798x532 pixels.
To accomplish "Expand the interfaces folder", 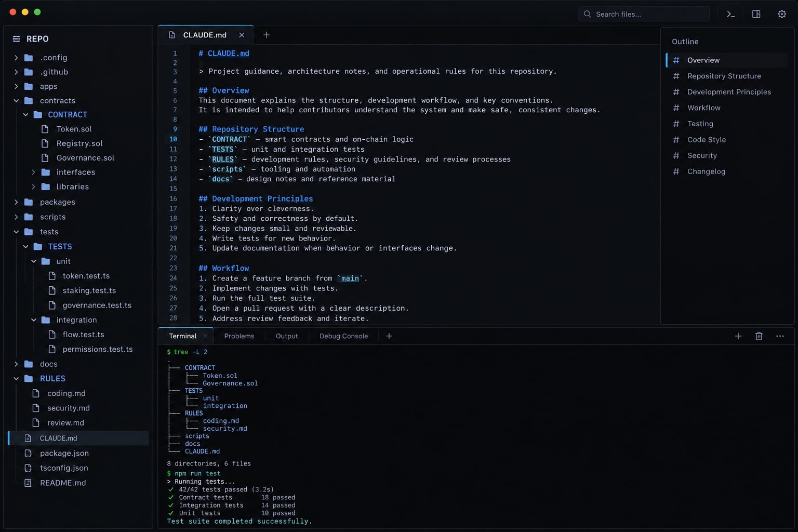I will [34, 172].
